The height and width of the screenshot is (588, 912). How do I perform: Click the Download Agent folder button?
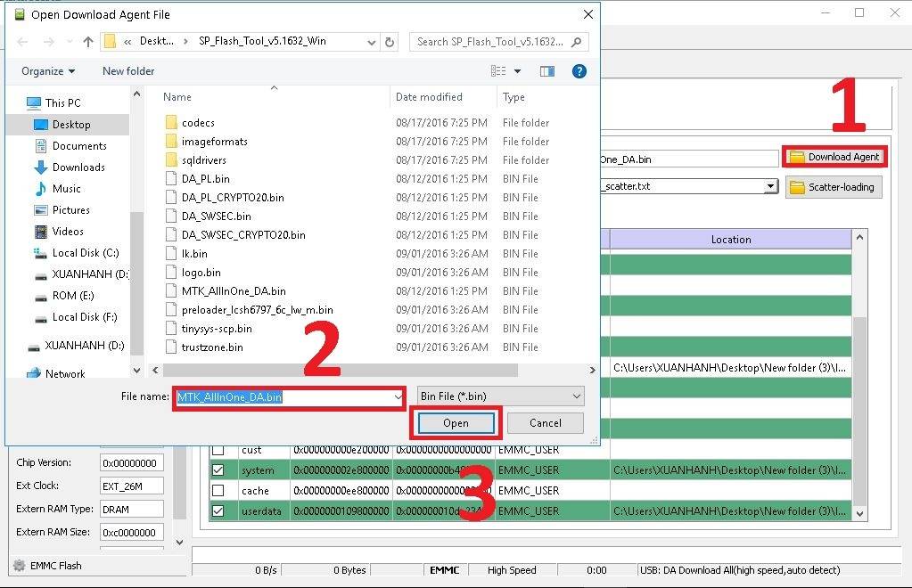click(x=834, y=157)
